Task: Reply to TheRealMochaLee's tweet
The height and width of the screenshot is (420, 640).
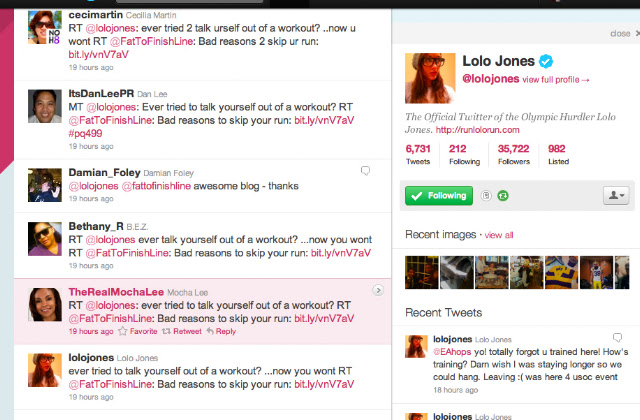Action: click(x=221, y=331)
